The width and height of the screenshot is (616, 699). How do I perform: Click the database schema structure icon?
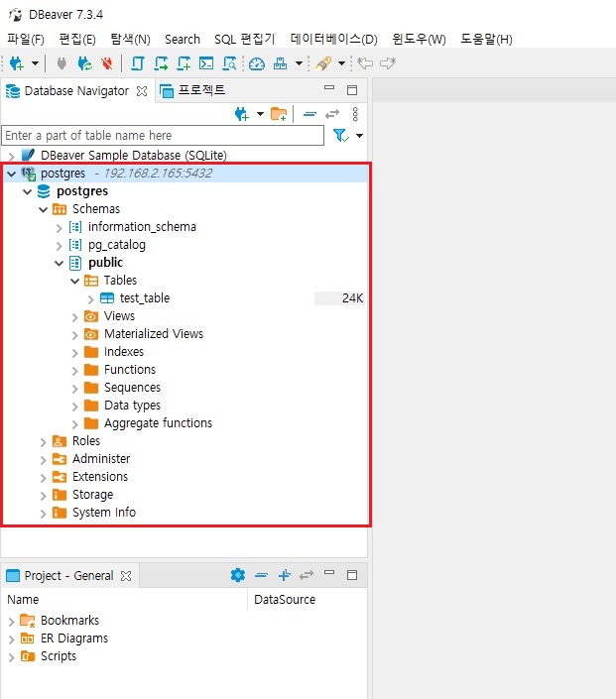point(280,63)
